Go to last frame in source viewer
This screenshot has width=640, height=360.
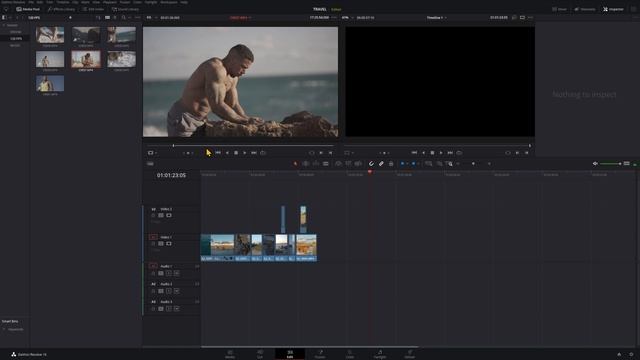254,153
